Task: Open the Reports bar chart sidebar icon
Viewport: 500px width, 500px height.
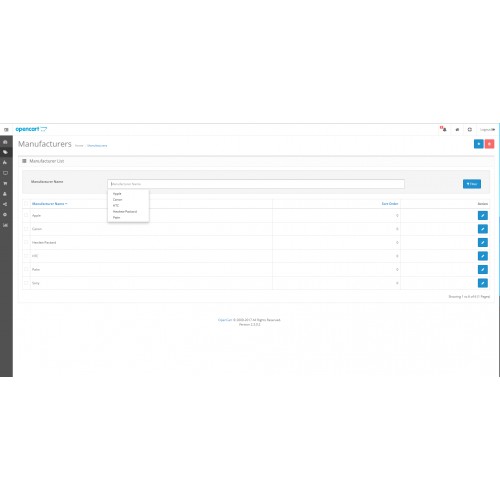Action: click(5, 225)
